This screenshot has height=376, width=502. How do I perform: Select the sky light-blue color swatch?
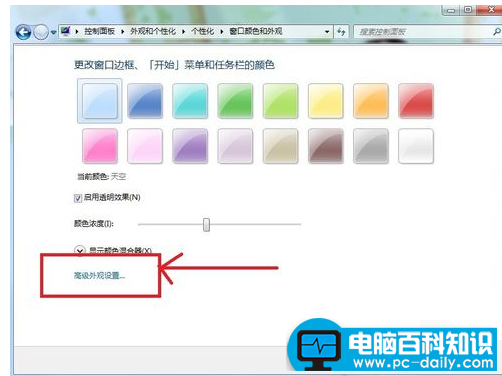(x=100, y=101)
